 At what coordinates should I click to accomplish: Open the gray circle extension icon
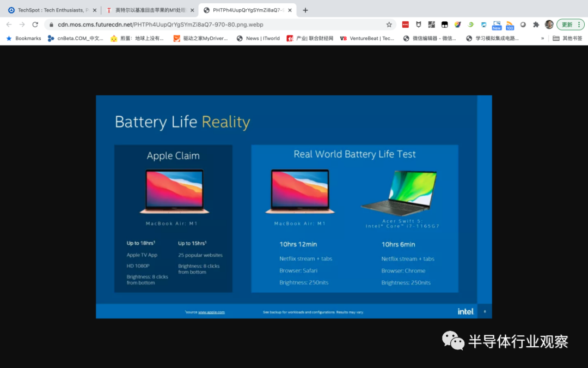(x=523, y=25)
